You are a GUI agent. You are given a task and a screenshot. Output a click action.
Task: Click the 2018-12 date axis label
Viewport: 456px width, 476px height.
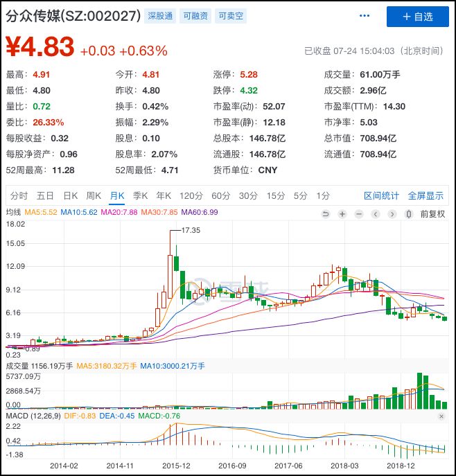401,466
